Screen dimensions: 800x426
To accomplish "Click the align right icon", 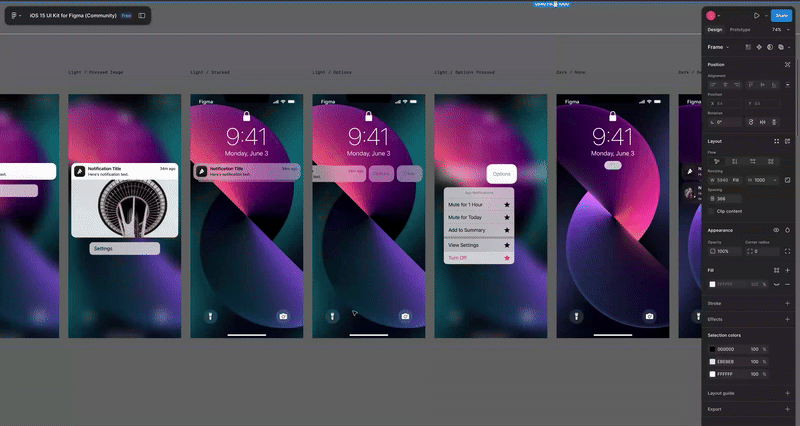I will (x=737, y=85).
